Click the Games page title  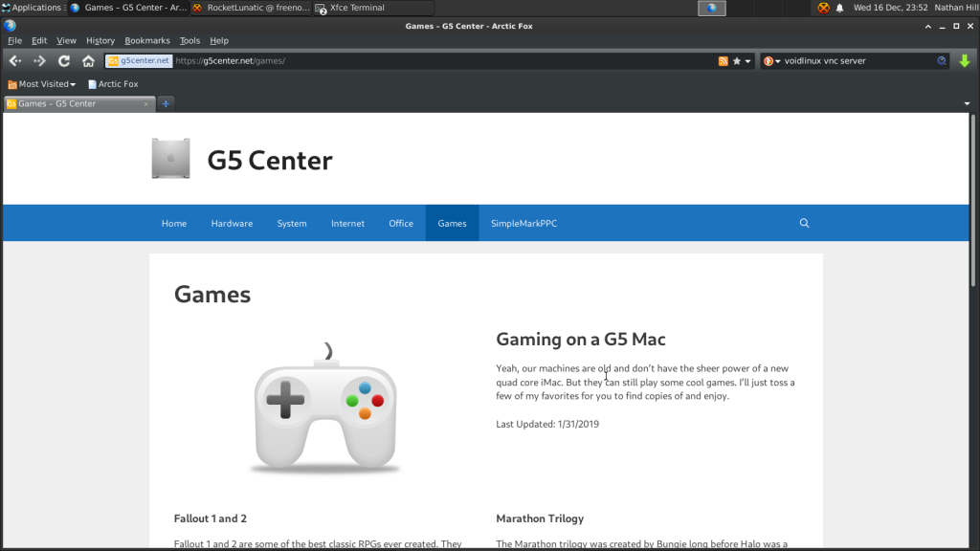[212, 295]
